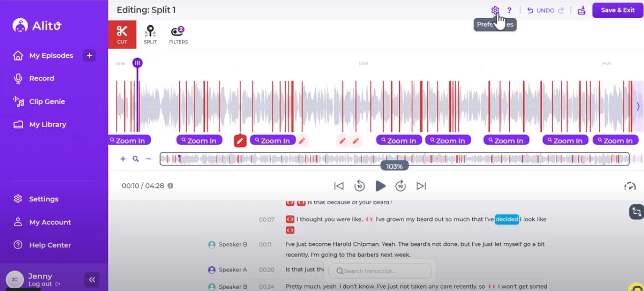The width and height of the screenshot is (644, 291).
Task: Click the export icon beside Save & Exit
Action: (581, 10)
